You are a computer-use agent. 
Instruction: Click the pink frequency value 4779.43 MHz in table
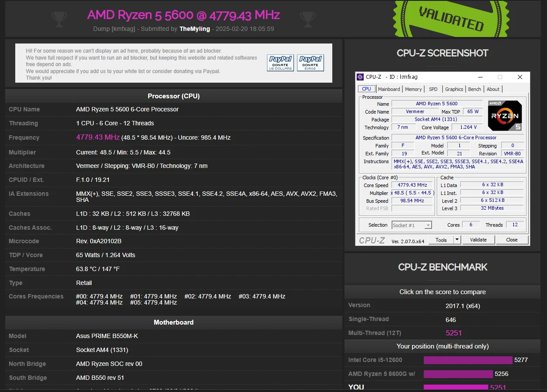98,137
